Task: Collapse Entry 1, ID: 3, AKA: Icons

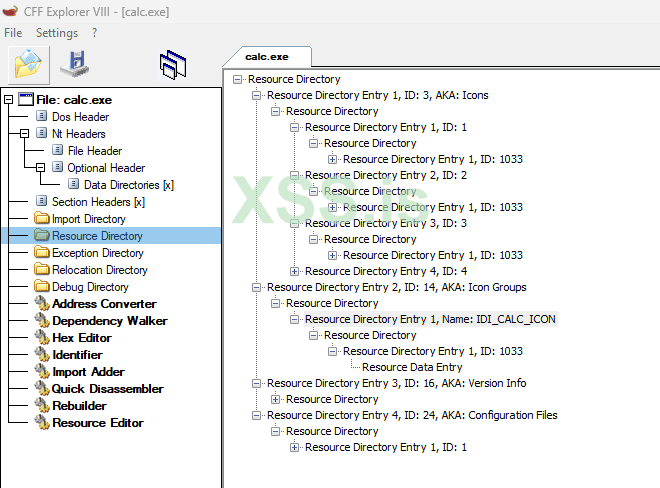Action: [x=256, y=95]
